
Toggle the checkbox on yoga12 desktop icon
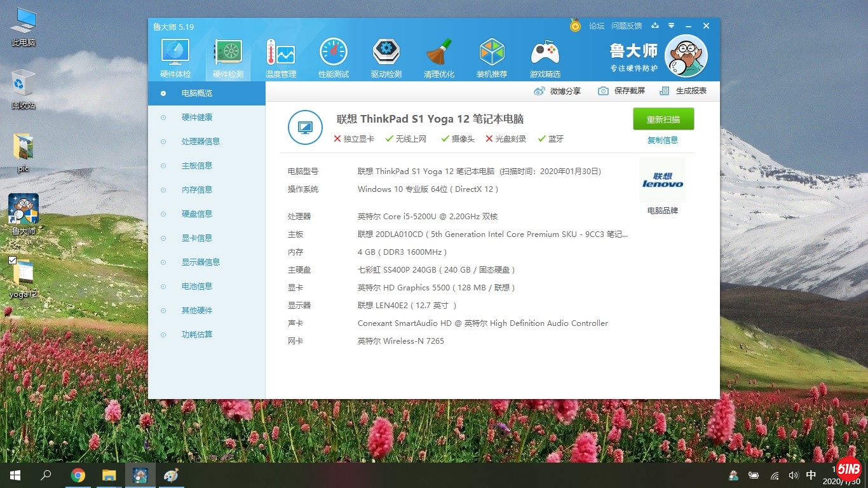12,261
